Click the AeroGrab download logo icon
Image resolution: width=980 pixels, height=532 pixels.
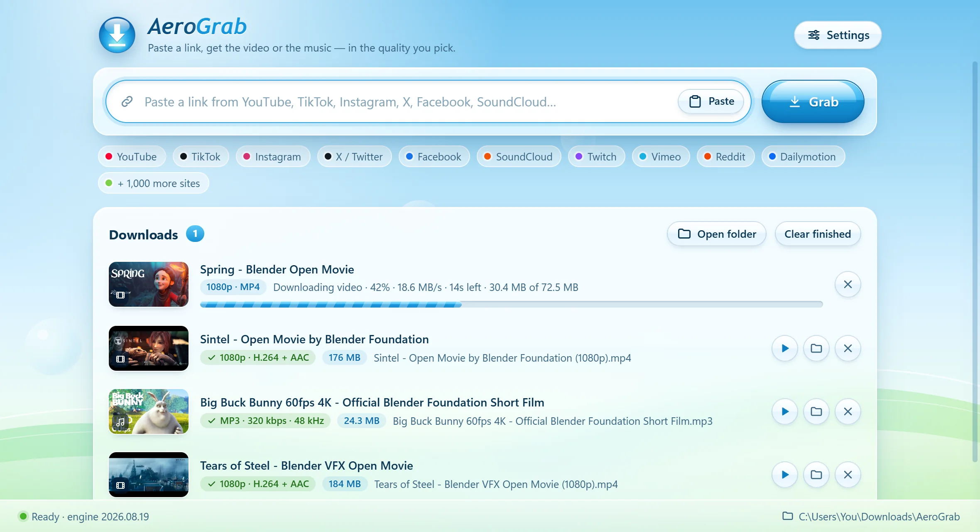117,35
